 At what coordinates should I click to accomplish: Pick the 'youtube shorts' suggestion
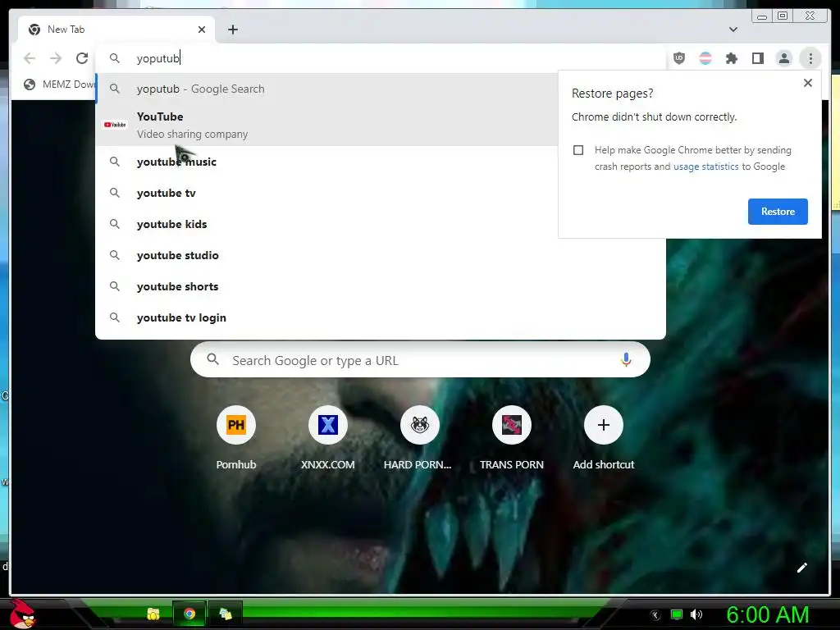381,286
